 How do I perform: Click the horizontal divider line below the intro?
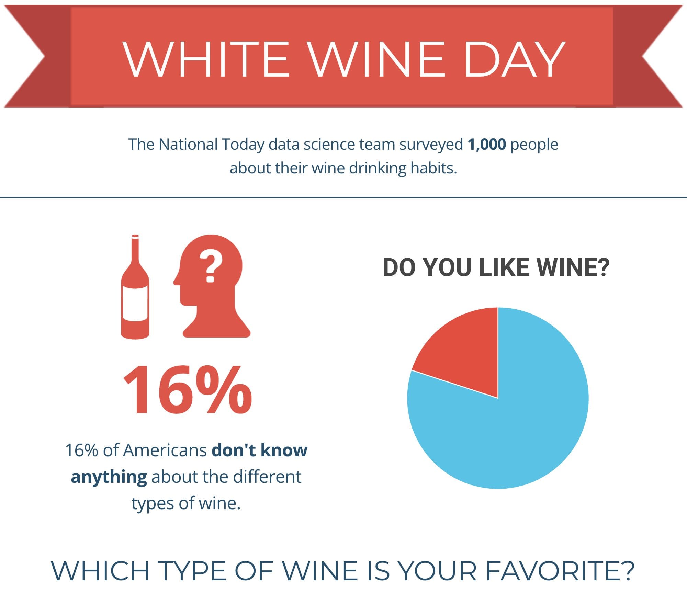tap(343, 197)
